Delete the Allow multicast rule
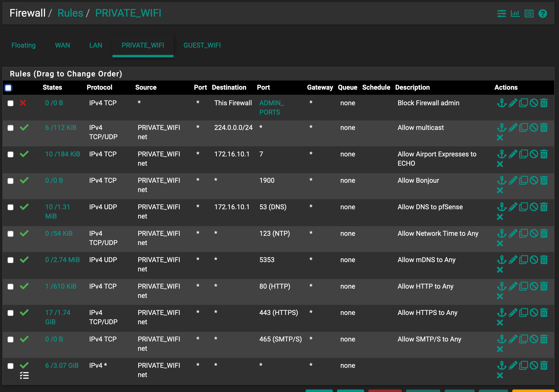The width and height of the screenshot is (559, 392). click(544, 128)
